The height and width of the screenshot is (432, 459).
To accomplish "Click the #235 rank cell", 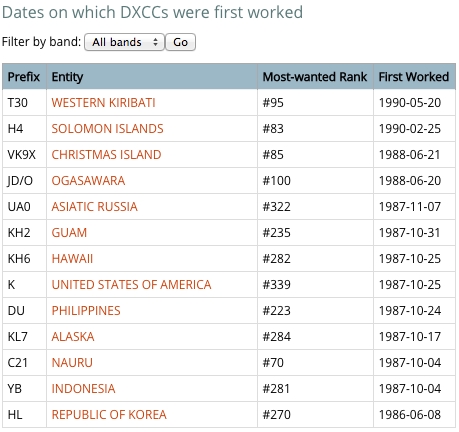I will [x=315, y=233].
